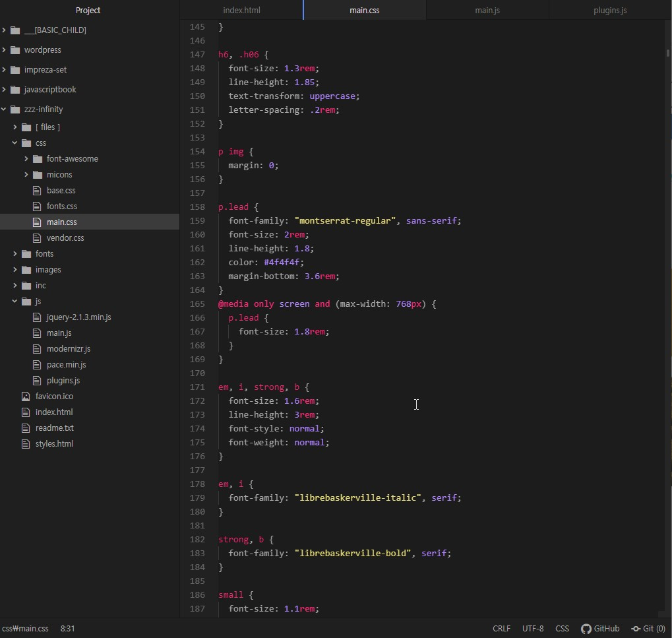Screen dimensions: 672x638
Task: Expand the images folder chevron
Action: click(x=15, y=269)
